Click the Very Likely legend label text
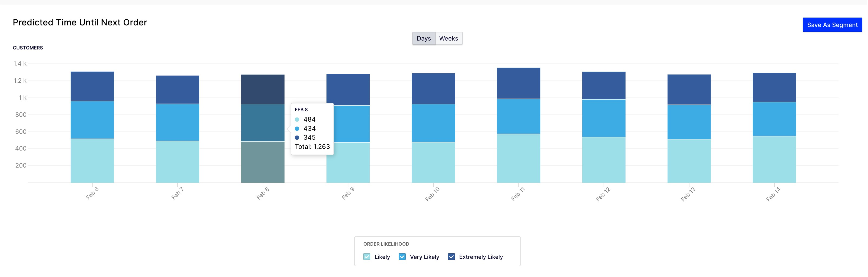Viewport: 868px width, 277px height. (x=425, y=257)
